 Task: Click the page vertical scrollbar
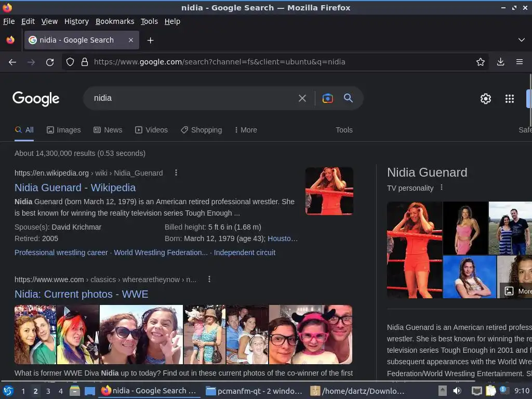(x=530, y=100)
